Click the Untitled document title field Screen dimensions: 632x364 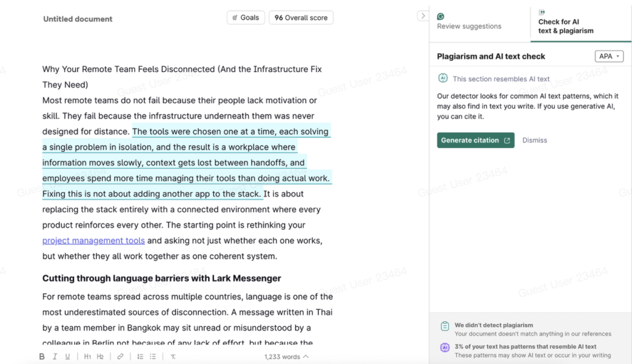[78, 19]
